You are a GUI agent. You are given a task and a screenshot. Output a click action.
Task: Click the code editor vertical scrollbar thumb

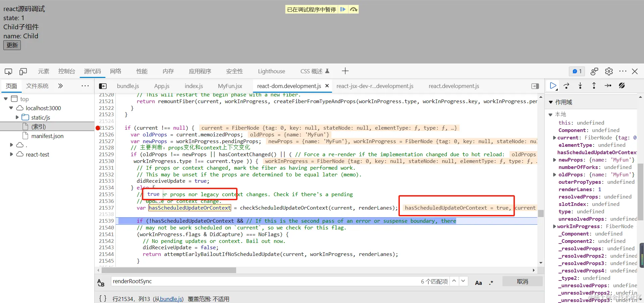[540, 213]
